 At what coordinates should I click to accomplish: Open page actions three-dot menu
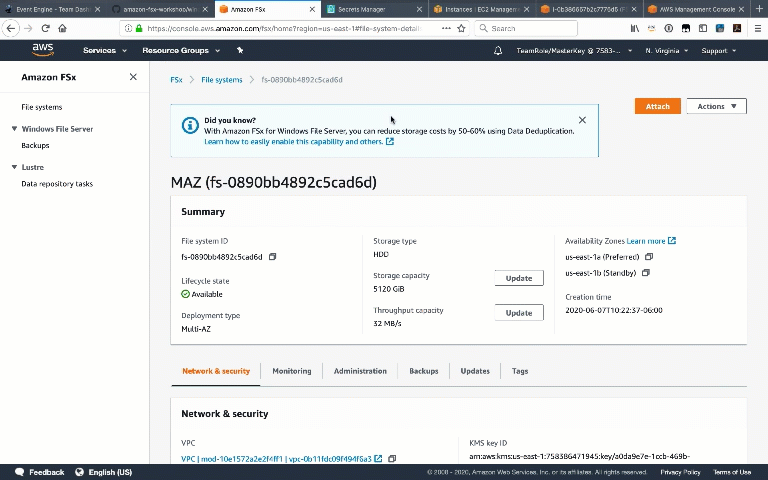(446, 28)
